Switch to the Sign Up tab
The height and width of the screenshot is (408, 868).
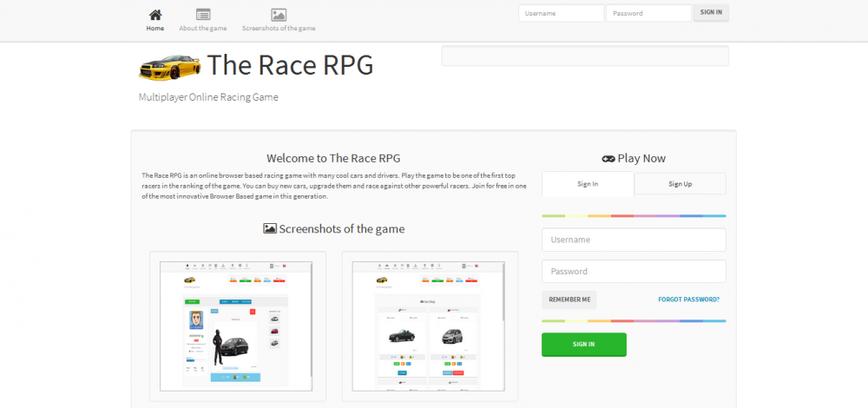680,184
